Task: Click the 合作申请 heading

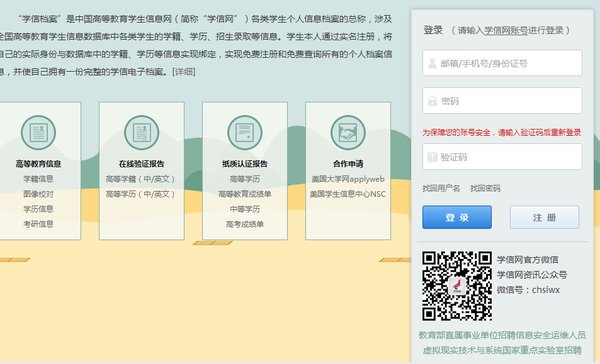Action: click(348, 164)
